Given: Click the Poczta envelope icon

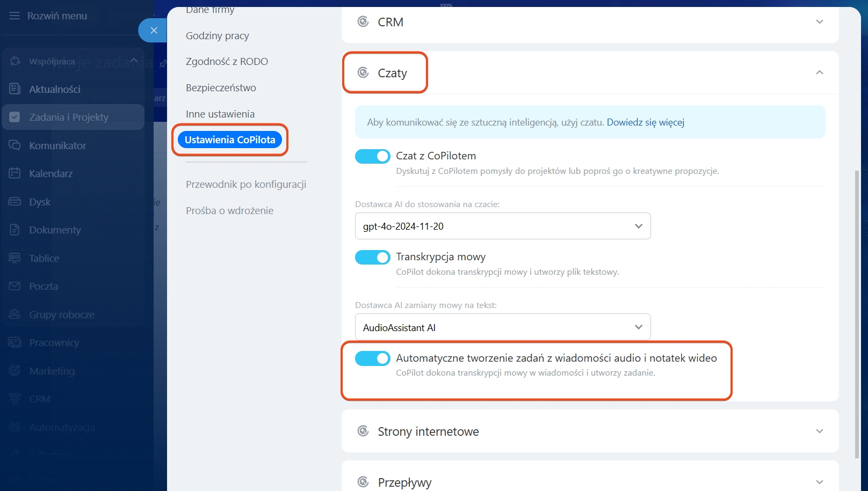Looking at the screenshot, I should click(x=15, y=286).
